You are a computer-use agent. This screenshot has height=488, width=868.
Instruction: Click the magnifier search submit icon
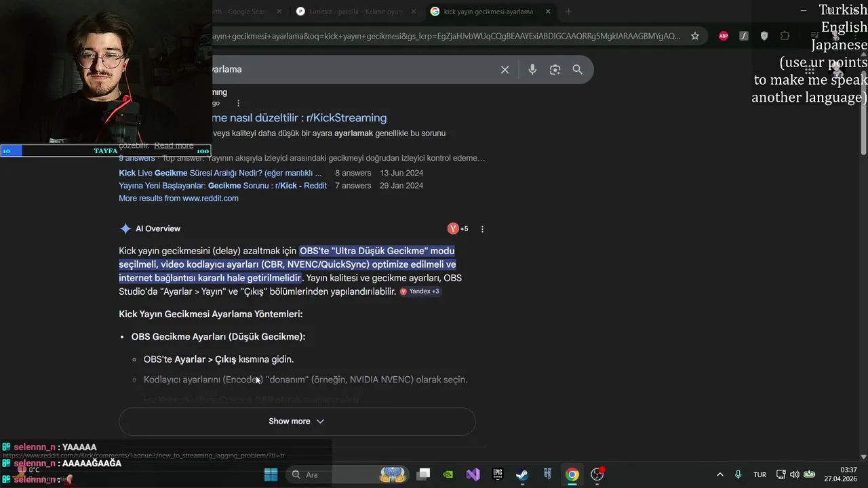point(577,69)
